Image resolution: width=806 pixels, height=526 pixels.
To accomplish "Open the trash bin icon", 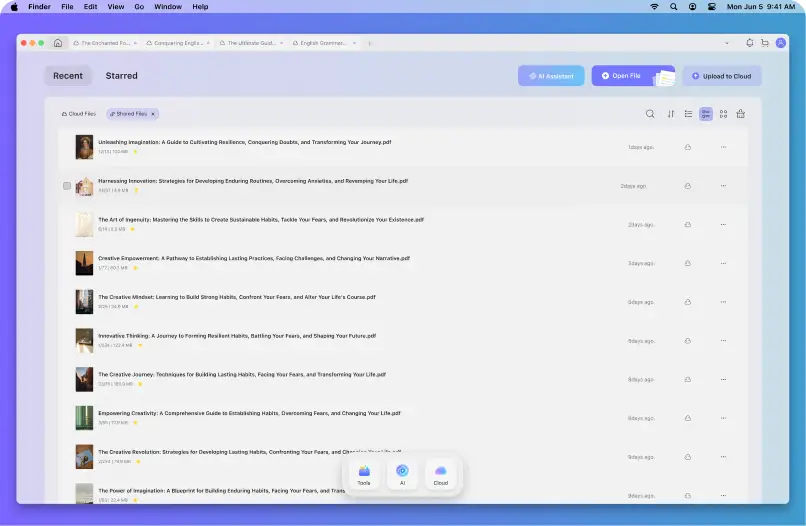I will [x=741, y=114].
